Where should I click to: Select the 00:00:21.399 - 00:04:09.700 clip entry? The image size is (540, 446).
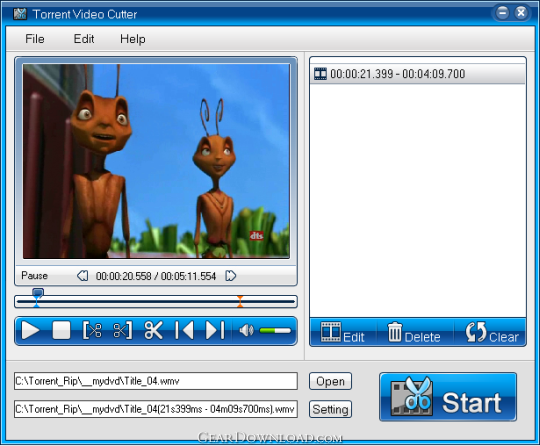pyautogui.click(x=418, y=74)
